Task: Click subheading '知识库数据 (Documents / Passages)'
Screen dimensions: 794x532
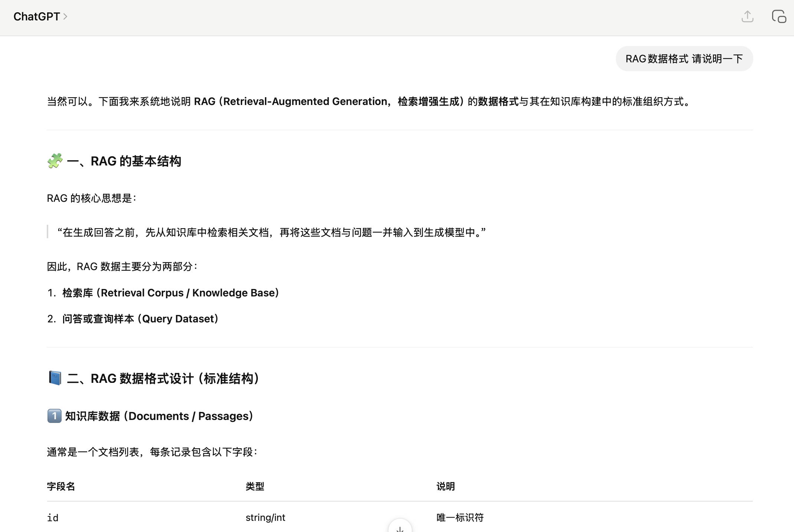Action: (x=159, y=416)
